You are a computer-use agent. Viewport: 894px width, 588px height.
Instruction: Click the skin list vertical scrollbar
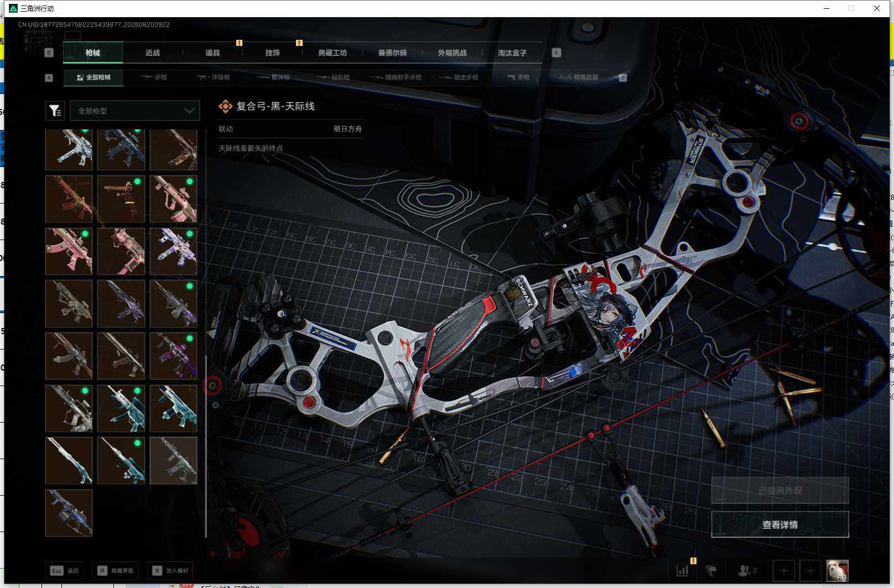click(206, 446)
